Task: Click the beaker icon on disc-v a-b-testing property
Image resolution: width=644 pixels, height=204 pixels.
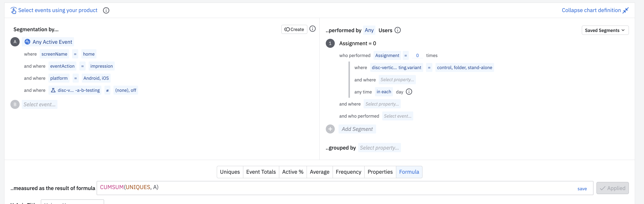Action: coord(53,90)
